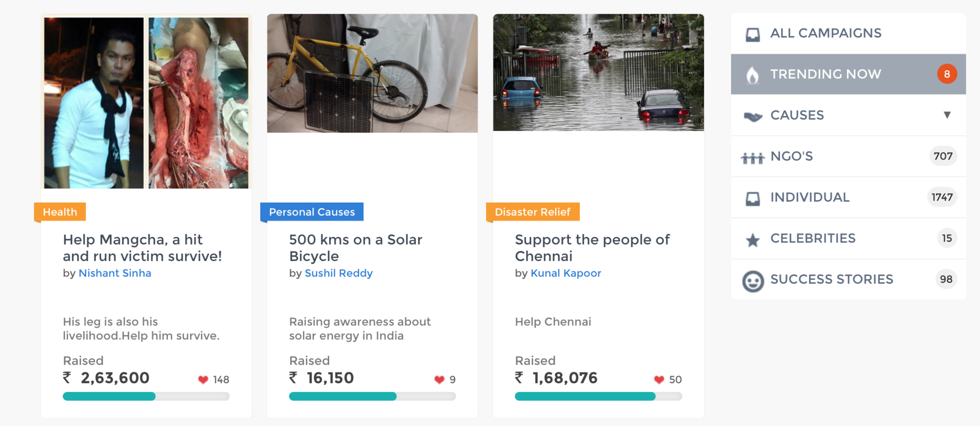Click the heart icon on Chennai campaign
980x426 pixels.
pyautogui.click(x=659, y=380)
